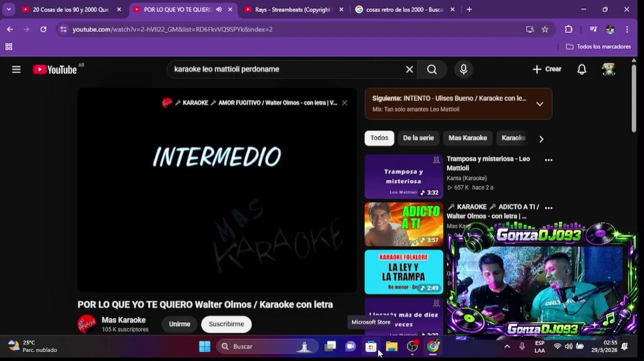Open the Chrome extensions puzzle icon
The width and height of the screenshot is (644, 361).
pyautogui.click(x=568, y=30)
